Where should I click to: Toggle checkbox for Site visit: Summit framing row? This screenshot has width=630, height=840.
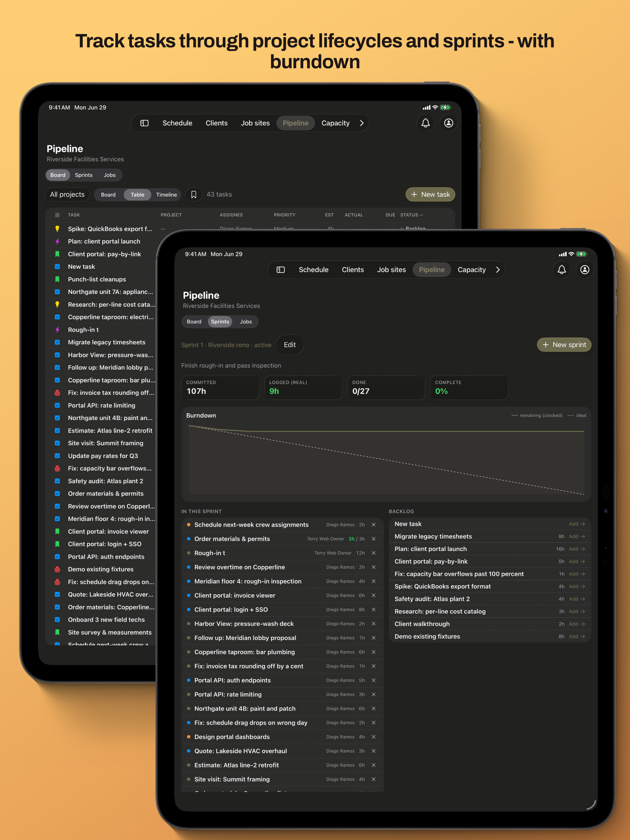pos(58,443)
